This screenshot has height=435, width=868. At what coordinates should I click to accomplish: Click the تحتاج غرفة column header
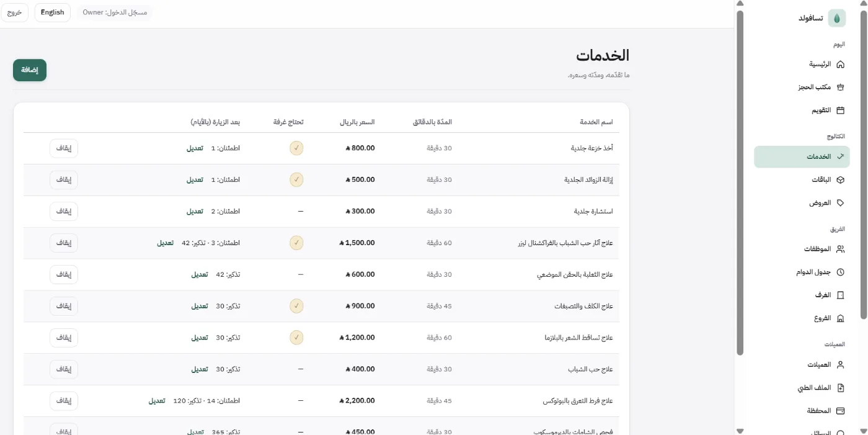pyautogui.click(x=288, y=122)
